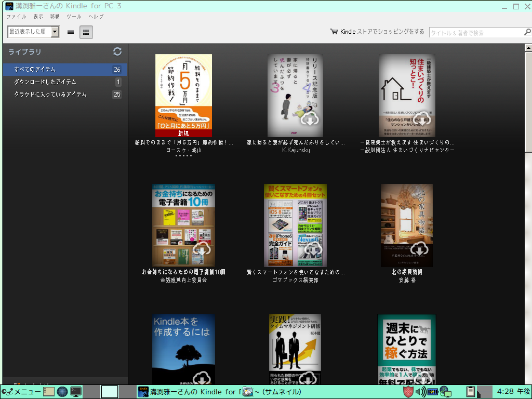The width and height of the screenshot is (532, 399).
Task: Open the ツール menu
Action: point(74,17)
